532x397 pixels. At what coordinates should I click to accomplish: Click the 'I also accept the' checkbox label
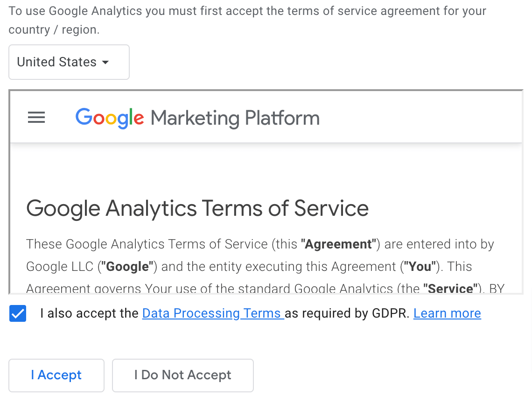[x=89, y=313]
